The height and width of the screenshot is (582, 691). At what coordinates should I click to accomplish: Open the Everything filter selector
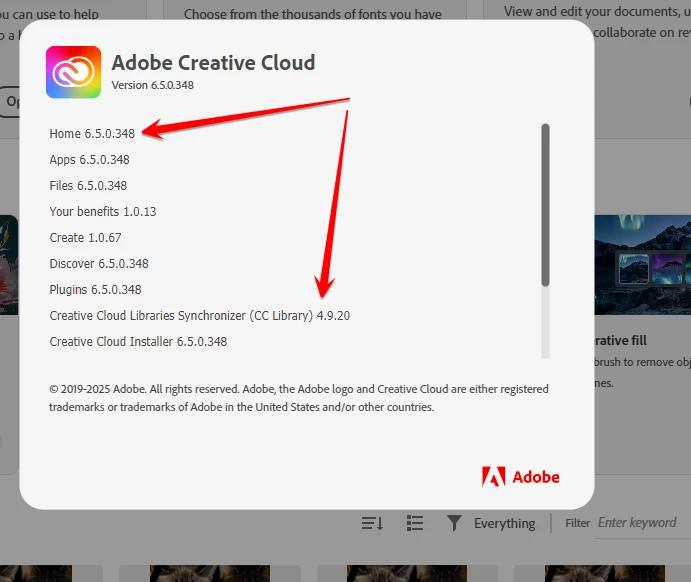(505, 523)
